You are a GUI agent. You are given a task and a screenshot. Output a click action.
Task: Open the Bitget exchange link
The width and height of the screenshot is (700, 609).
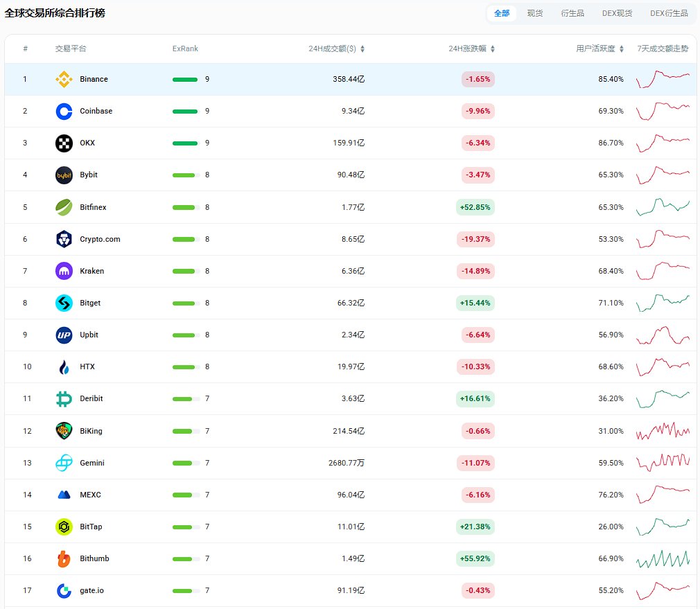pyautogui.click(x=90, y=303)
